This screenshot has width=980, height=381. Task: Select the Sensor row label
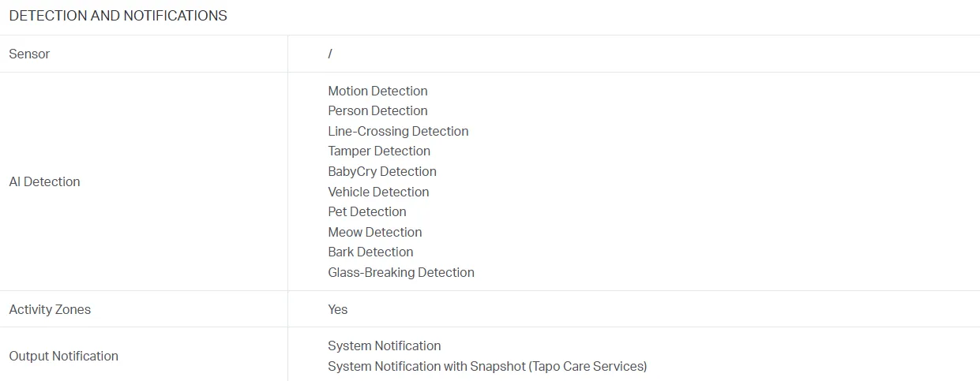(x=29, y=54)
